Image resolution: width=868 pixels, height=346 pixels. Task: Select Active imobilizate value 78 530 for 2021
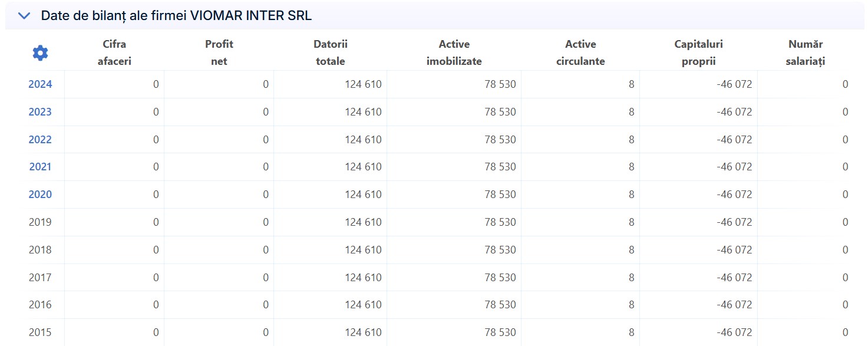point(500,167)
